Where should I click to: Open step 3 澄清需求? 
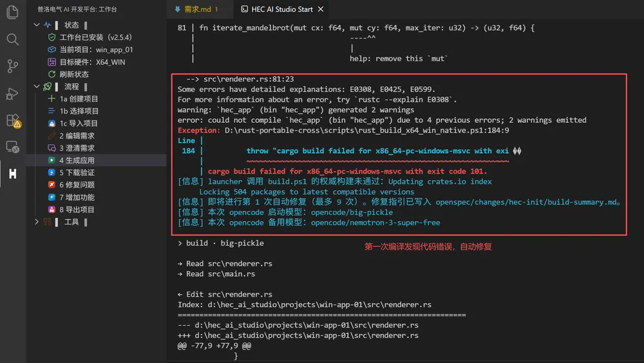(x=97, y=148)
